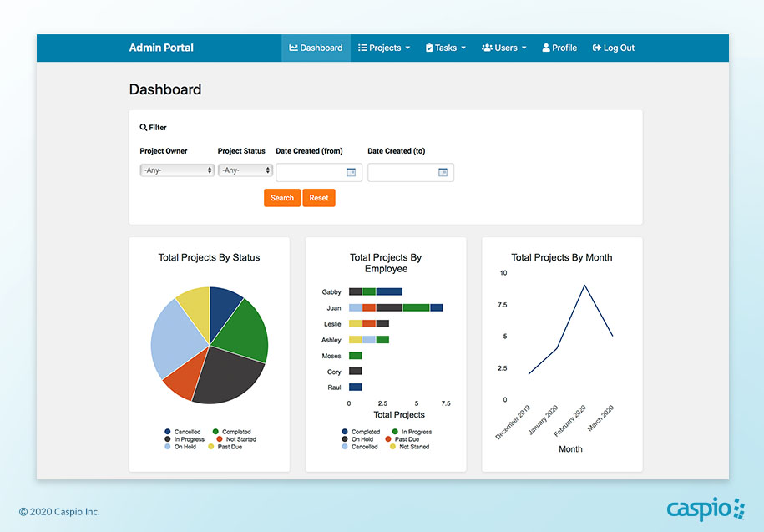Open the Tasks navigation menu

[445, 48]
